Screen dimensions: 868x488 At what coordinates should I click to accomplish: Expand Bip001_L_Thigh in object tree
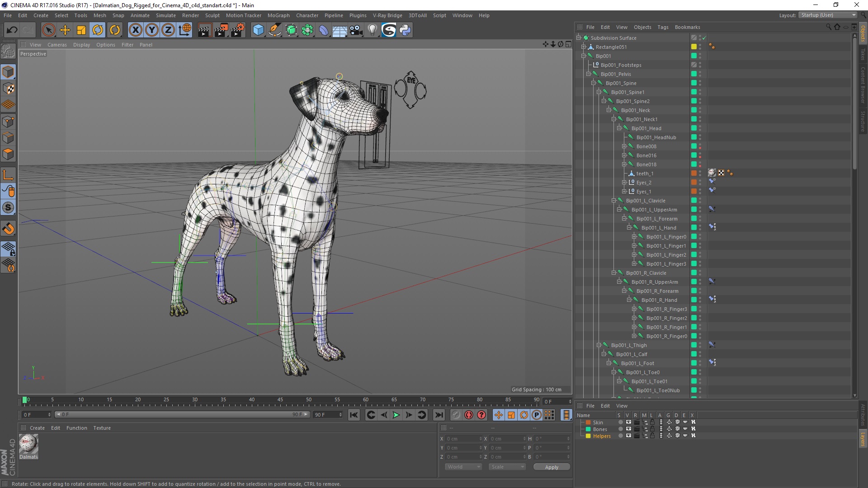pyautogui.click(x=599, y=345)
